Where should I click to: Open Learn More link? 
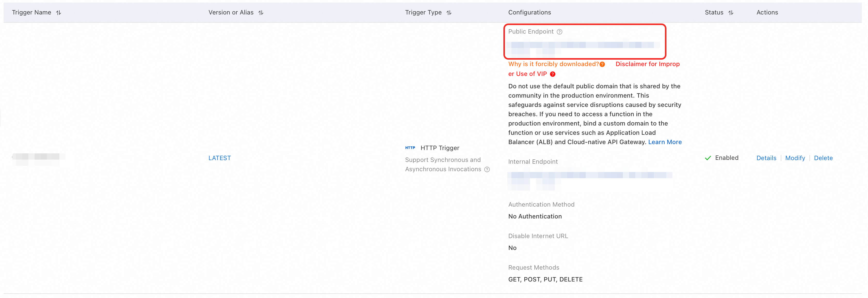tap(664, 142)
